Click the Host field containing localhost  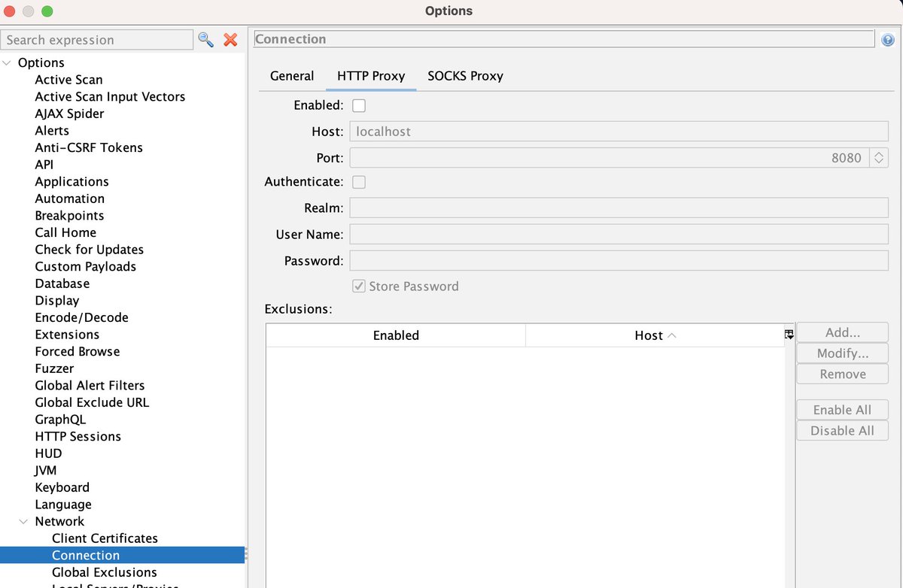coord(619,131)
